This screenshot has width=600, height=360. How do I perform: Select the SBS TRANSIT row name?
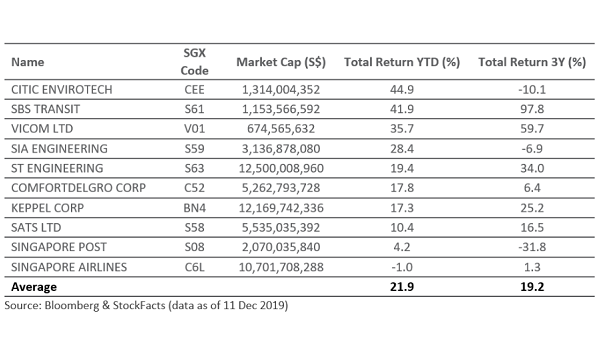point(45,109)
